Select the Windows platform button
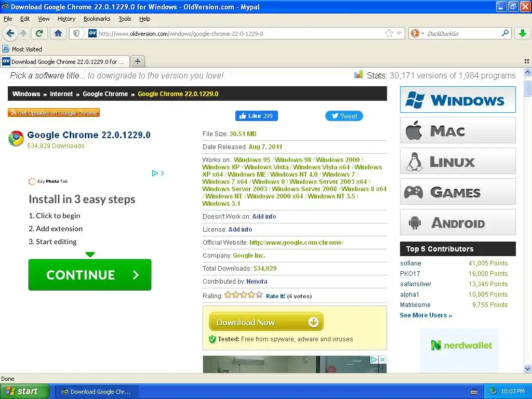 (x=458, y=99)
